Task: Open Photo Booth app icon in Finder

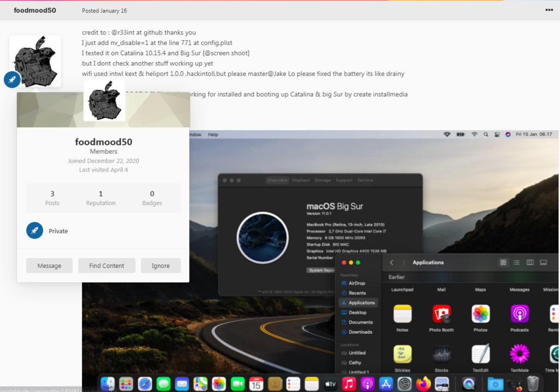Action: point(441,314)
